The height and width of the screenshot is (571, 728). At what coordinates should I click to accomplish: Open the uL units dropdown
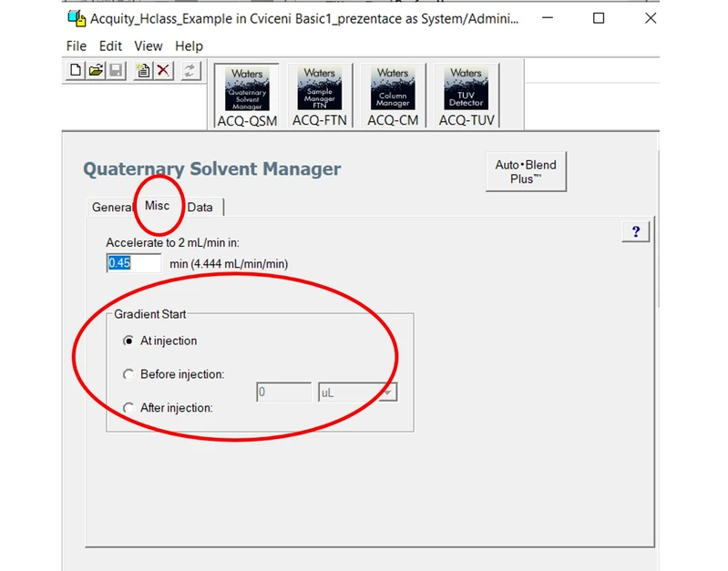tap(387, 393)
